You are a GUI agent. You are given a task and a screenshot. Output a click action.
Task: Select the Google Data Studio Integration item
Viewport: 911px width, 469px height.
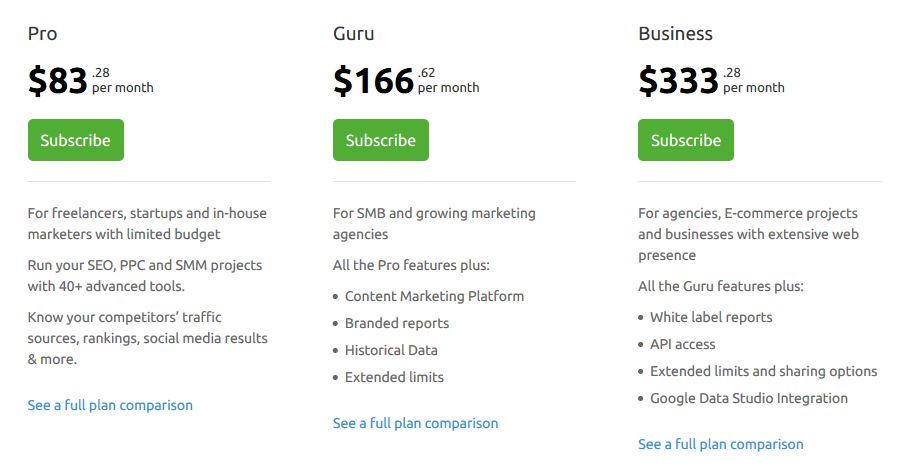(x=749, y=398)
